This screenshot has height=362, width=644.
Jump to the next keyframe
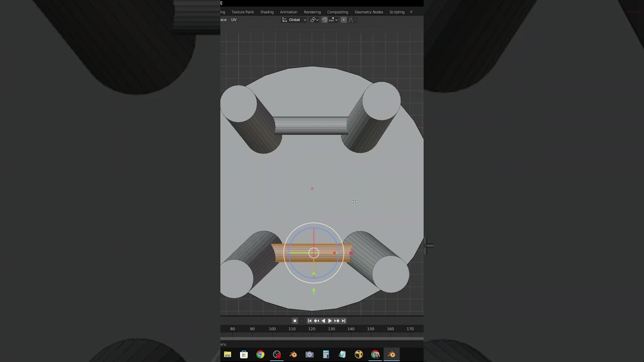pos(337,321)
